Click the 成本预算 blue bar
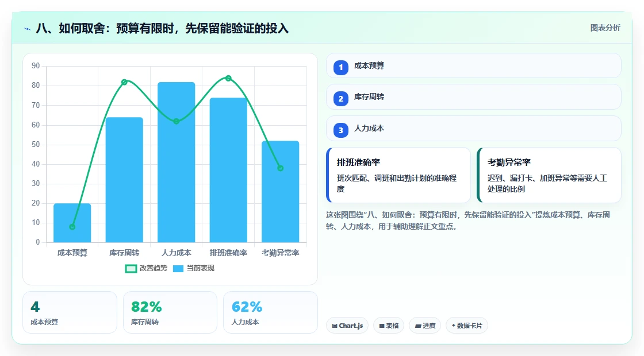 pos(72,223)
